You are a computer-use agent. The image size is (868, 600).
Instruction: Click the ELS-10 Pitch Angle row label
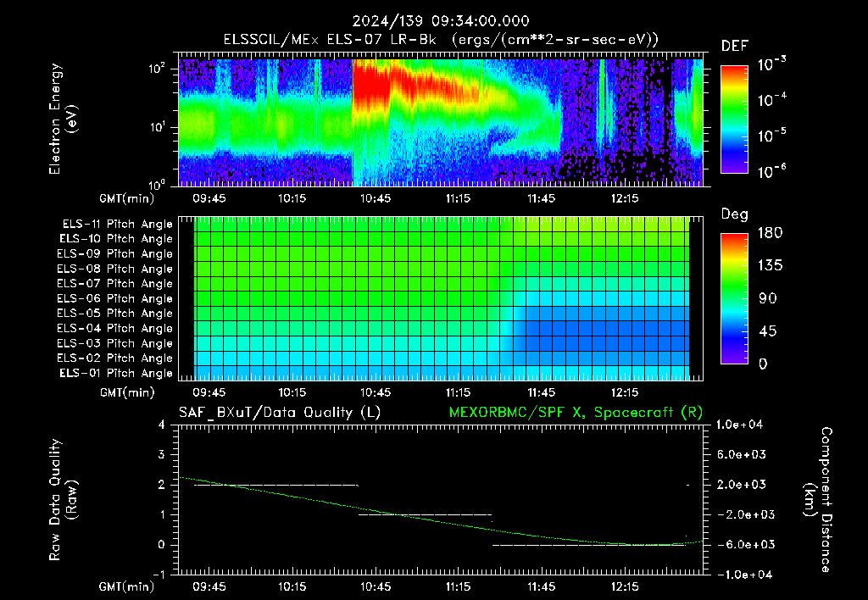coord(116,239)
